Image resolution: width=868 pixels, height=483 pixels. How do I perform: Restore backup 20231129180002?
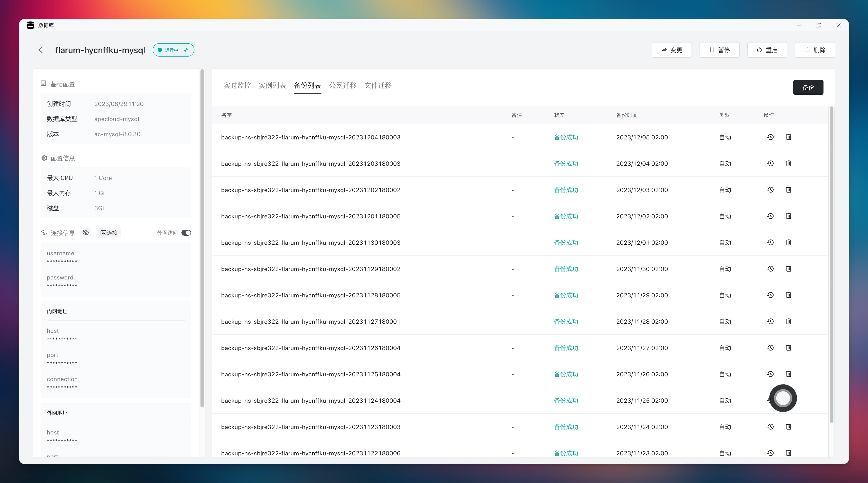tap(770, 269)
